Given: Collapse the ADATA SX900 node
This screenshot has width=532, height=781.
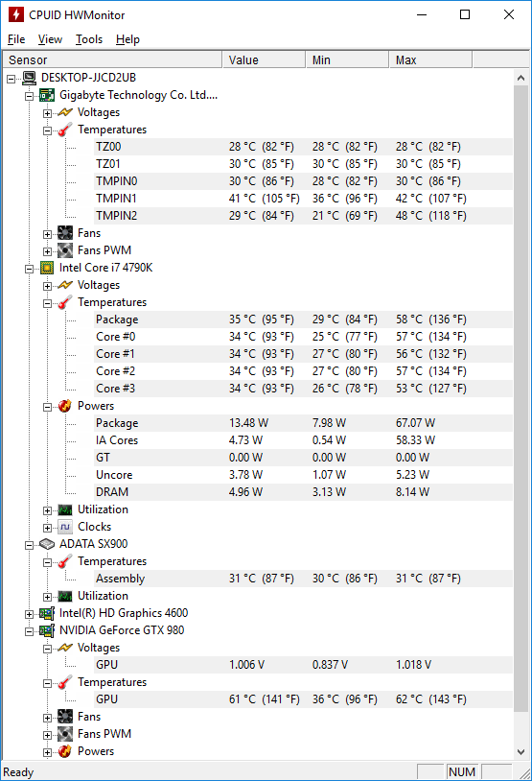Looking at the screenshot, I should pyautogui.click(x=30, y=545).
